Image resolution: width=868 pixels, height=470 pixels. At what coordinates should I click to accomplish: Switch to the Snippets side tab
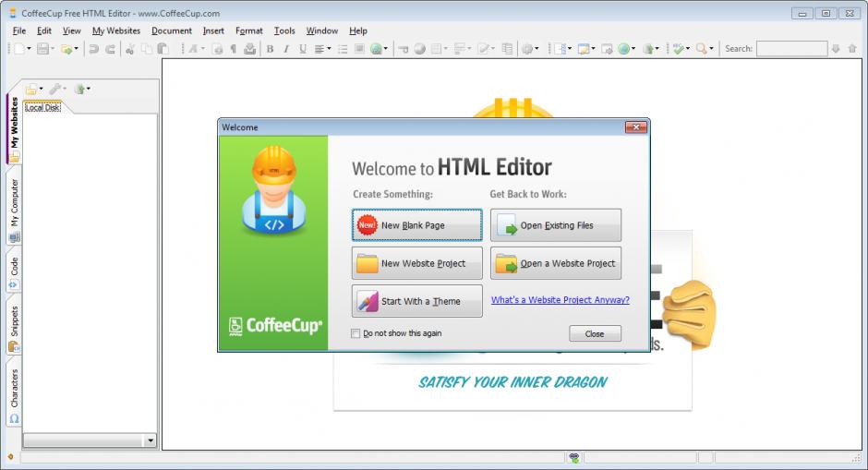tap(15, 328)
